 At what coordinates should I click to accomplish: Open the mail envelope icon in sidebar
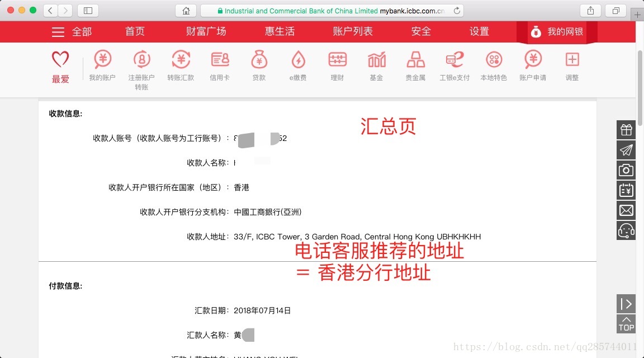[x=626, y=210]
